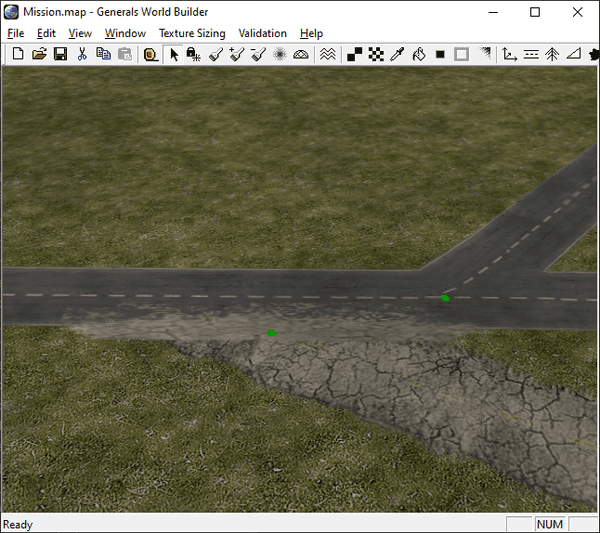Select the single tile texture tool
The width and height of the screenshot is (600, 533).
pyautogui.click(x=354, y=54)
